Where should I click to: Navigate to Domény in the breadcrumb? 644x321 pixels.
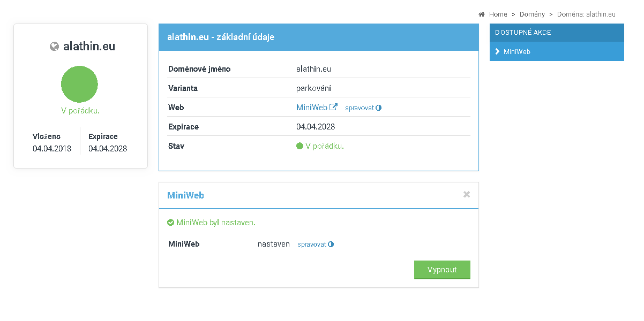coord(532,14)
